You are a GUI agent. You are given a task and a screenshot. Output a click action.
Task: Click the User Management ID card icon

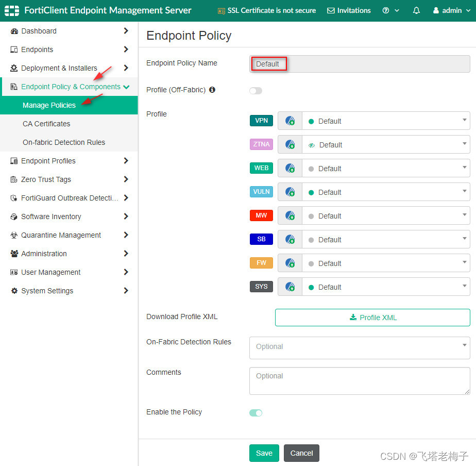(14, 272)
